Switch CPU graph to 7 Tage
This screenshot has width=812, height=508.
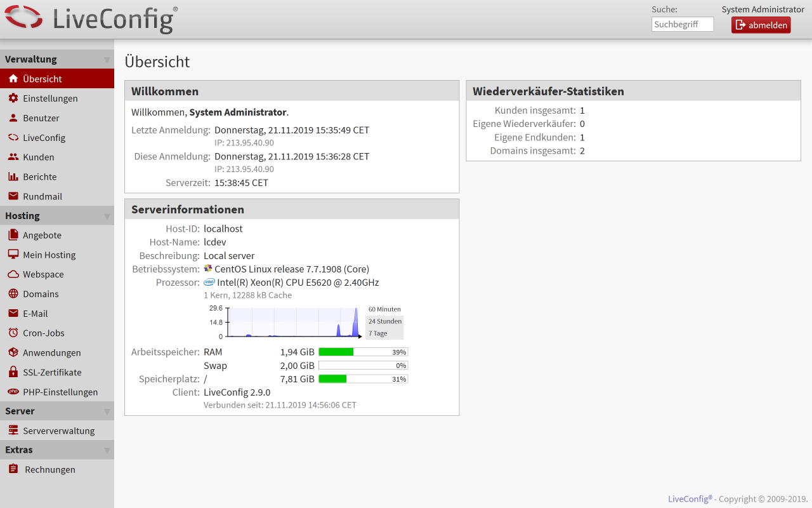(x=384, y=333)
